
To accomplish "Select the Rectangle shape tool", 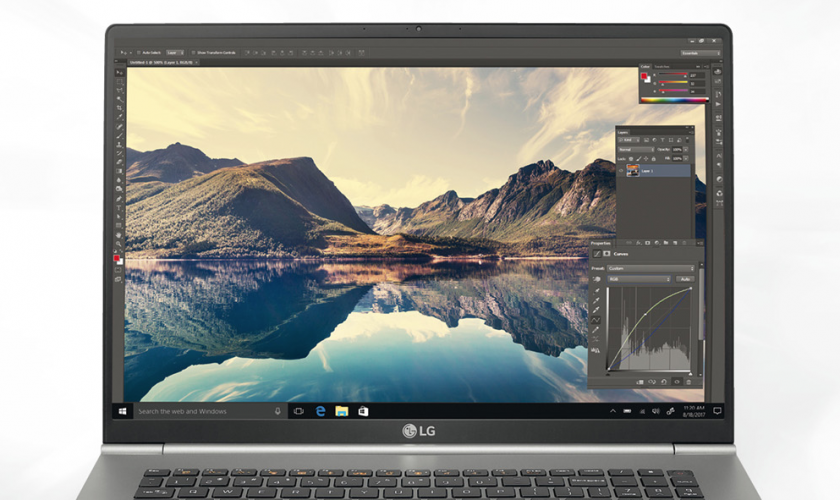I will pos(119,225).
